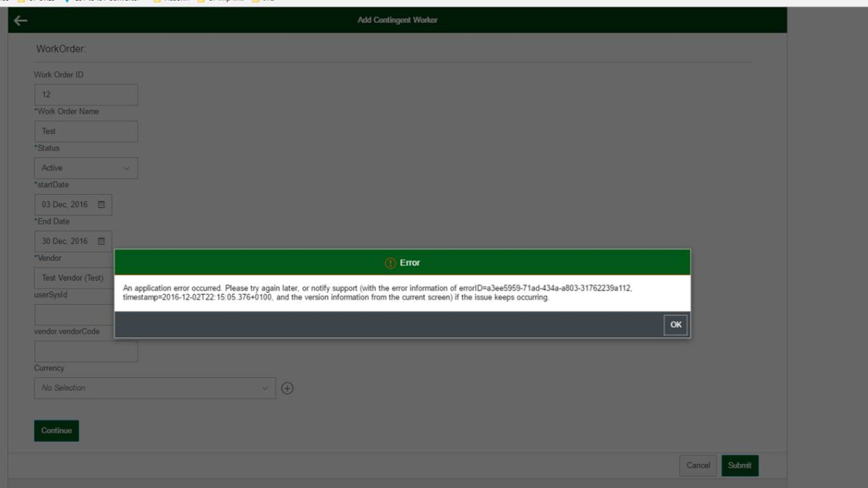Go back using the header arrow icon

click(20, 20)
